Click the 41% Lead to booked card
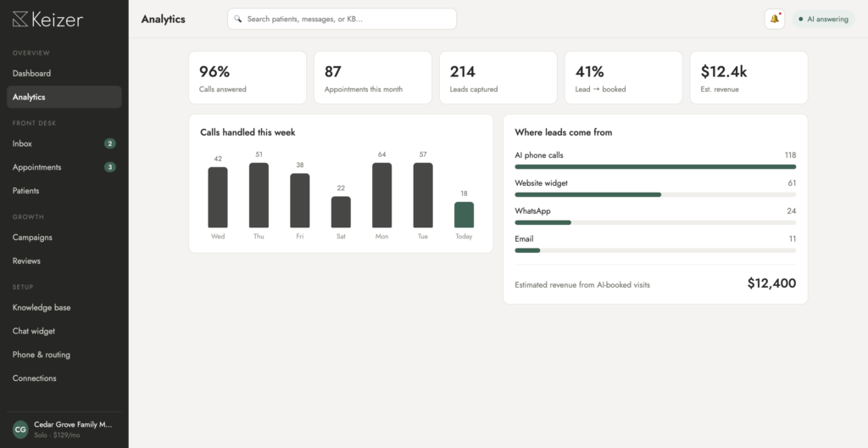Screen dimensions: 868x448 (623, 77)
